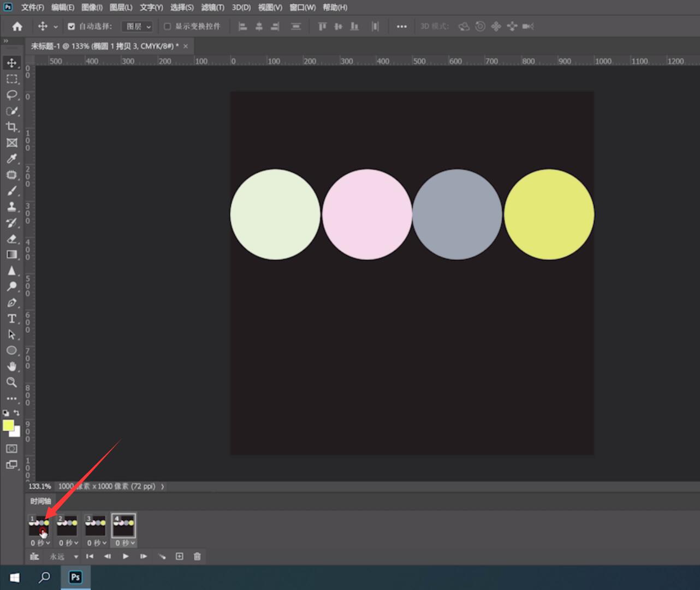Select the Hand tool
Image resolution: width=700 pixels, height=590 pixels.
11,366
